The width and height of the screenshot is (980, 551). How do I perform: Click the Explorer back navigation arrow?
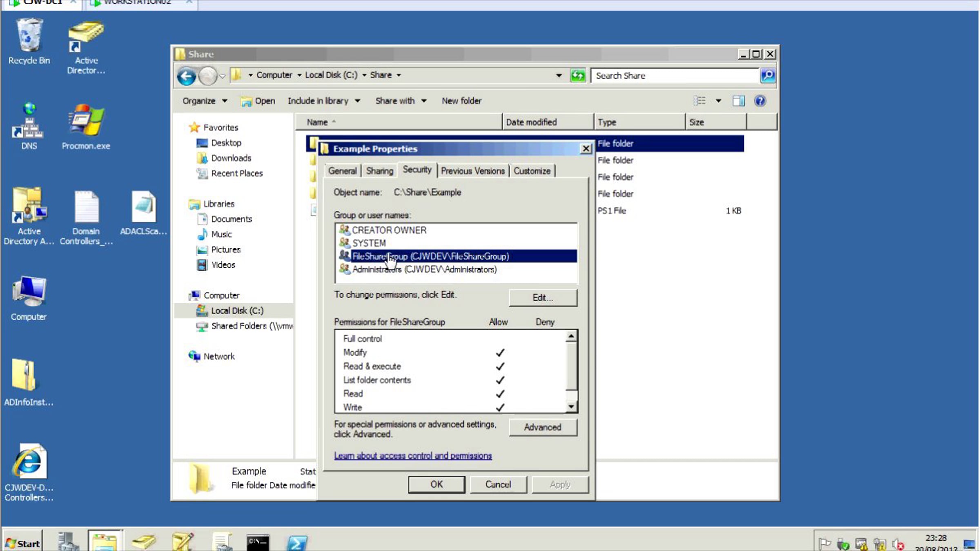pos(187,76)
